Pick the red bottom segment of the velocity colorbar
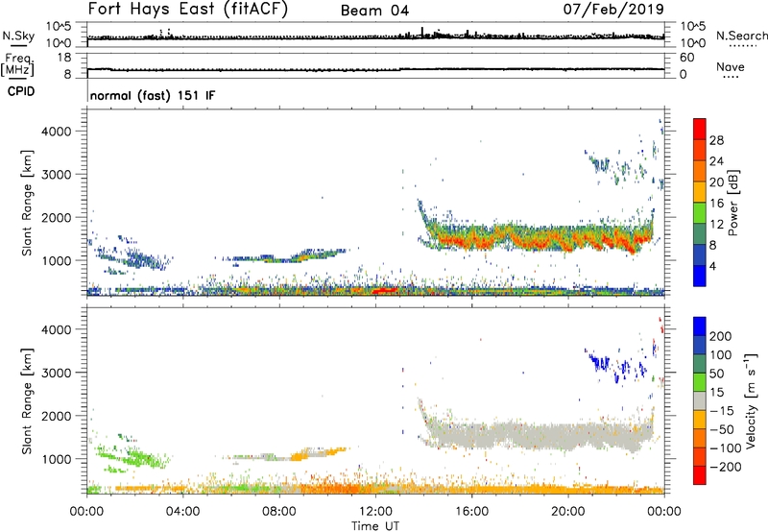The width and height of the screenshot is (768, 532). pos(700,475)
